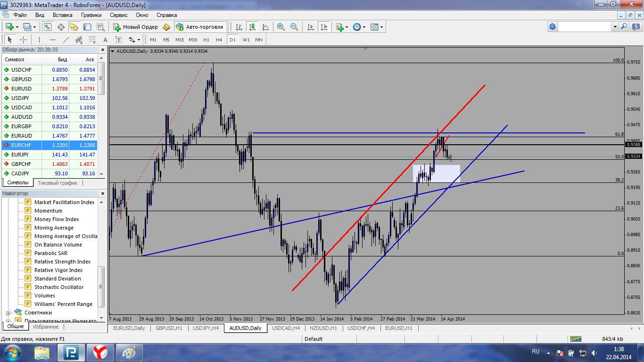The width and height of the screenshot is (644, 362).
Task: Pick the trendline drawing tool
Action: click(x=66, y=40)
